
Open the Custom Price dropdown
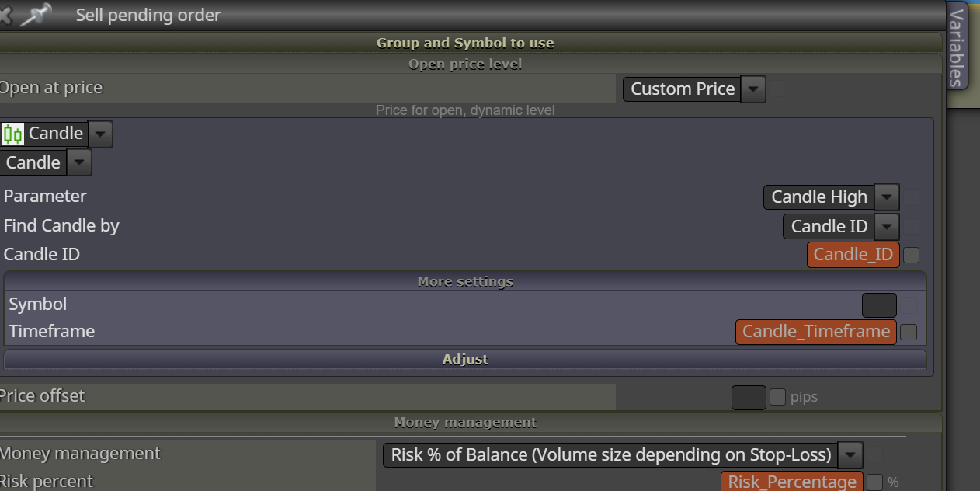(x=753, y=89)
